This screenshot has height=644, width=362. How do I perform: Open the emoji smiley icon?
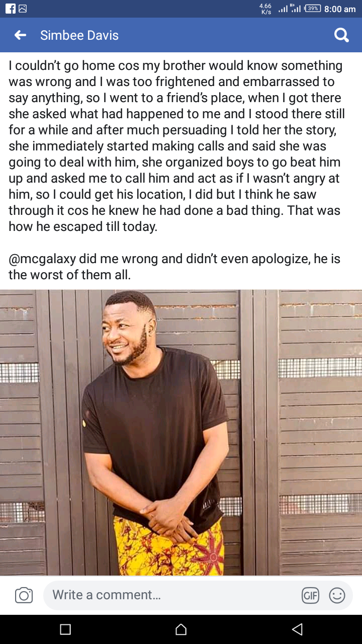click(x=337, y=596)
